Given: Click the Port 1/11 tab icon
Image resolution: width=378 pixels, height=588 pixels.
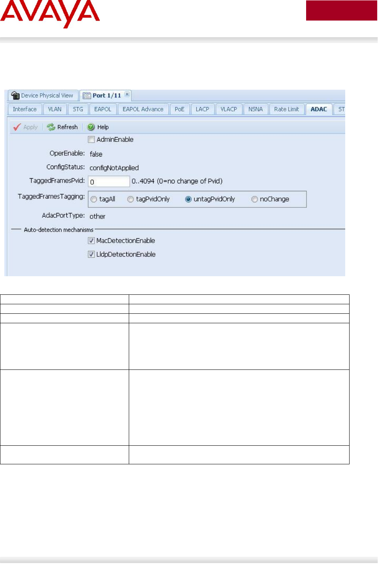Looking at the screenshot, I should pyautogui.click(x=87, y=96).
